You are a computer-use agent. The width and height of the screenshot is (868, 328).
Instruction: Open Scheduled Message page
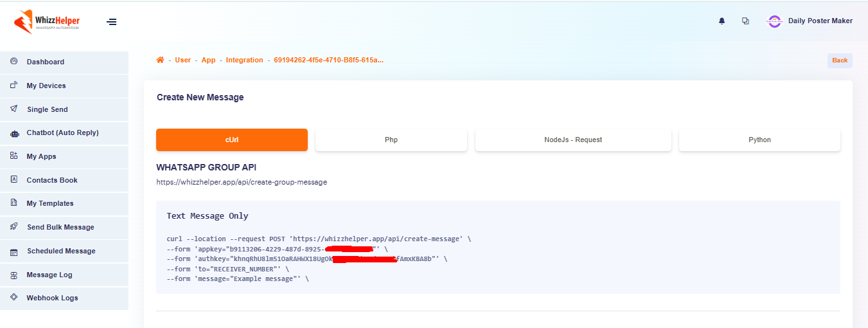(64, 251)
